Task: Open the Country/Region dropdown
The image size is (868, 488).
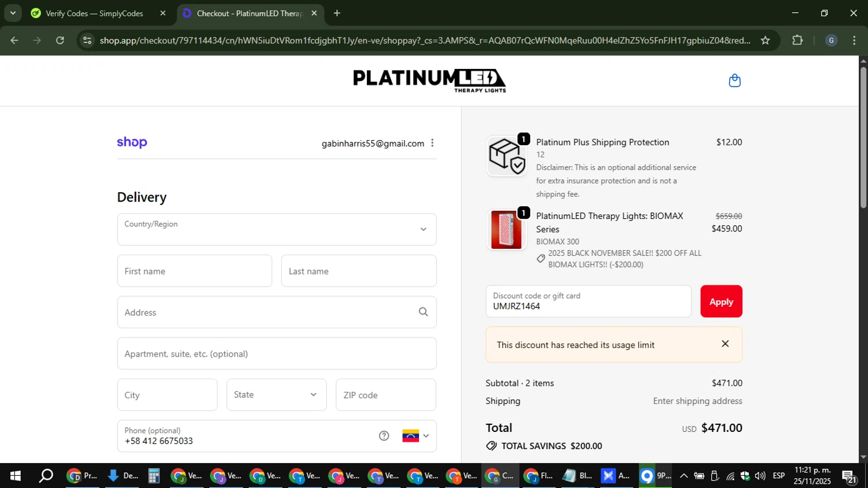Action: click(x=277, y=229)
